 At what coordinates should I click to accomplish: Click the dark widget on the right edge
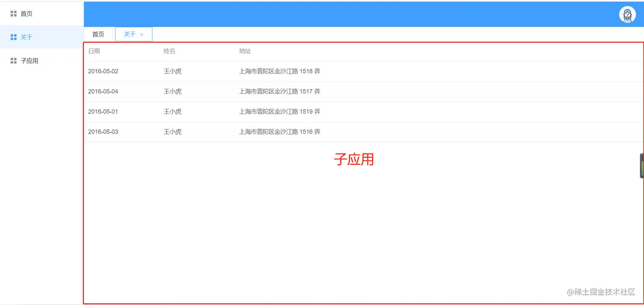tap(641, 166)
